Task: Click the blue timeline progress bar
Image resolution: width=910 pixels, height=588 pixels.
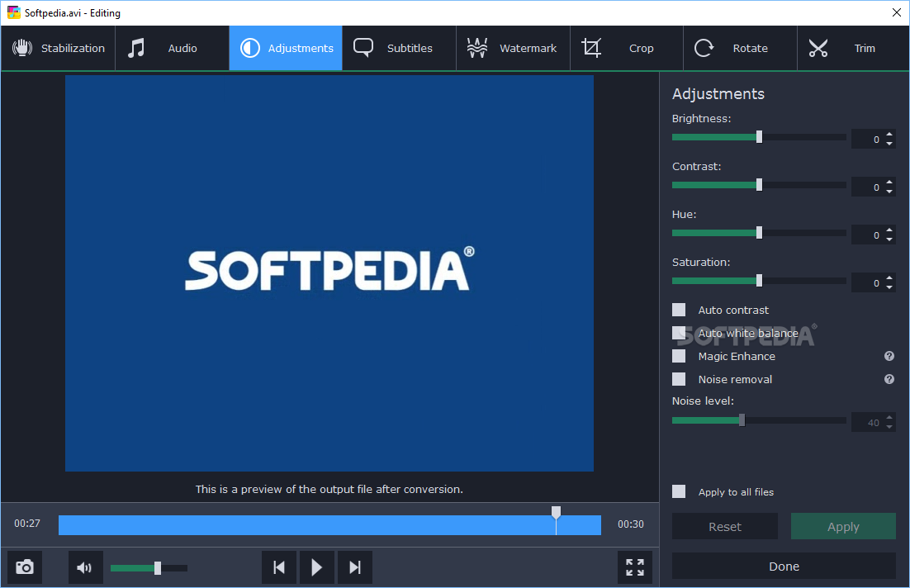Action: [329, 524]
